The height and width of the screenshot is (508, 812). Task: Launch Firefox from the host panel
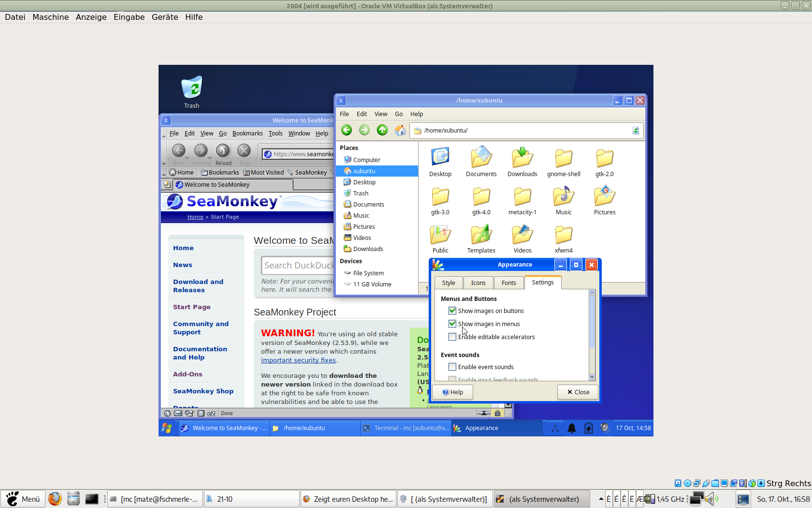pos(55,499)
